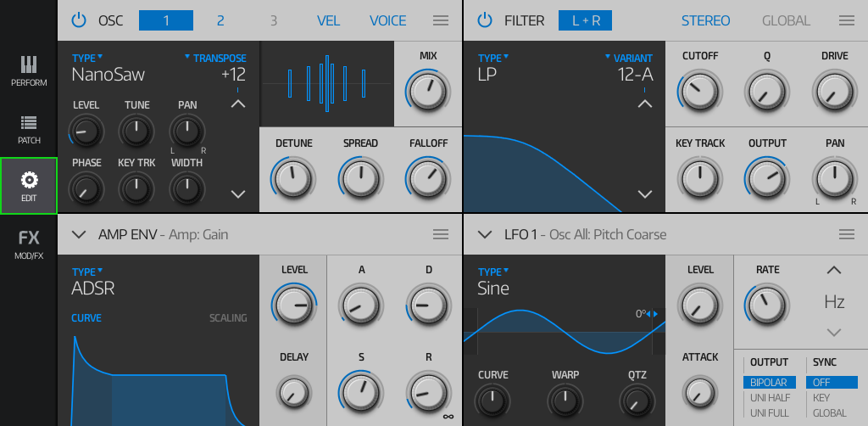868x426 pixels.
Task: Open the LFO 1 hamburger menu
Action: 846,234
